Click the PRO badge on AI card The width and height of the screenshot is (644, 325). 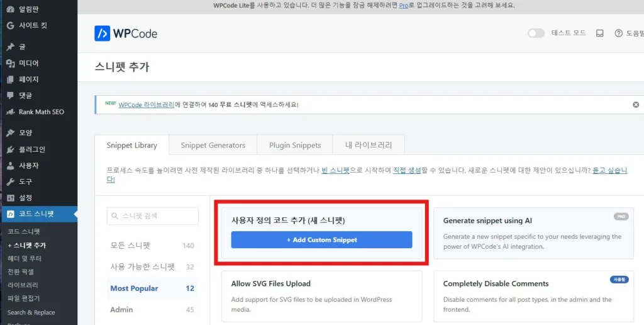621,217
